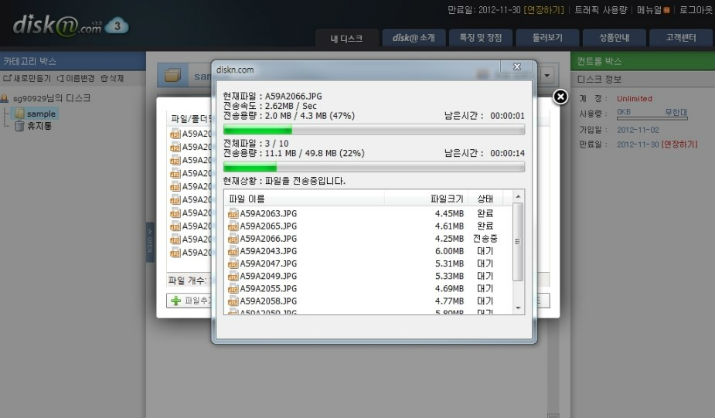Screen dimensions: 715x418
Task: Click the total transfer progress bar
Action: pyautogui.click(x=374, y=167)
